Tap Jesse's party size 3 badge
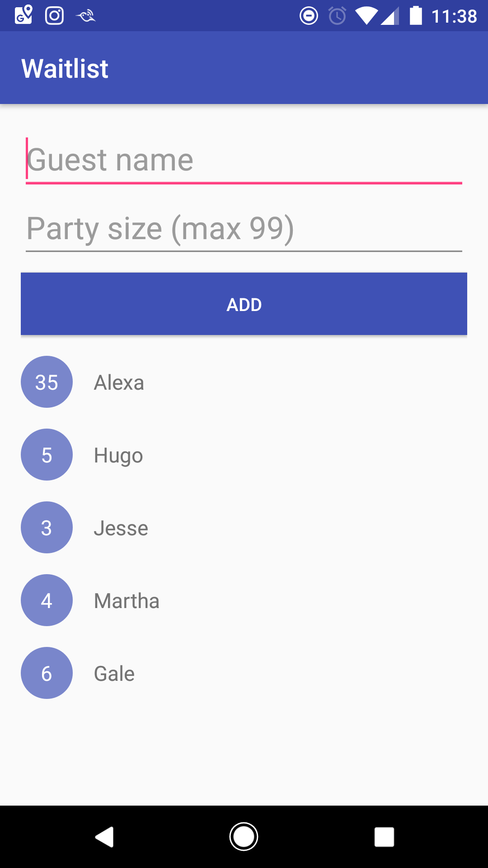488x868 pixels. (x=47, y=528)
